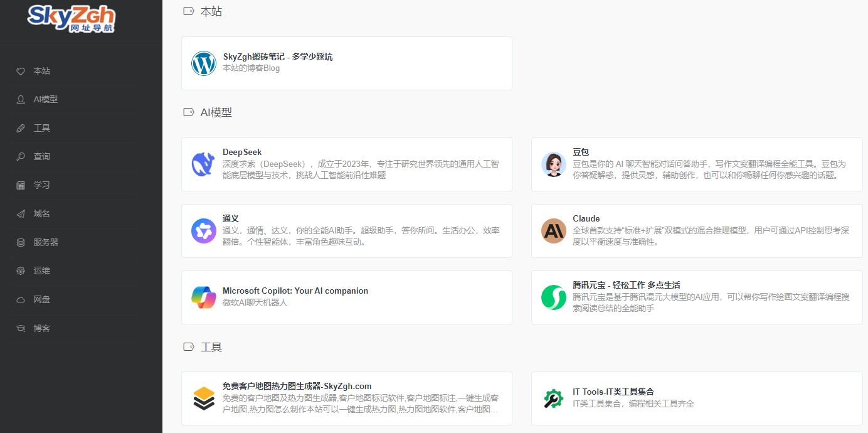Visit the Claude title link
The width and height of the screenshot is (868, 433).
click(x=586, y=218)
